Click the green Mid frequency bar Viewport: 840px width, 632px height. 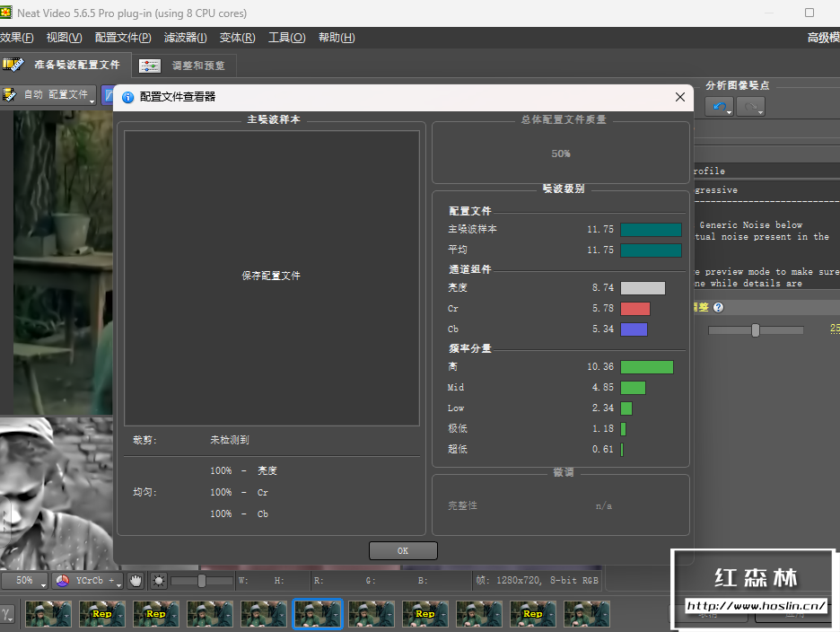pos(634,388)
